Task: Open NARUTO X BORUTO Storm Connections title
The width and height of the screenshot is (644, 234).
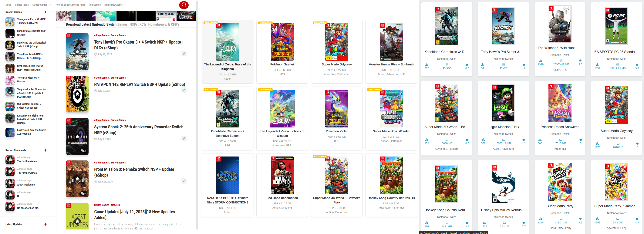Action: (228, 200)
